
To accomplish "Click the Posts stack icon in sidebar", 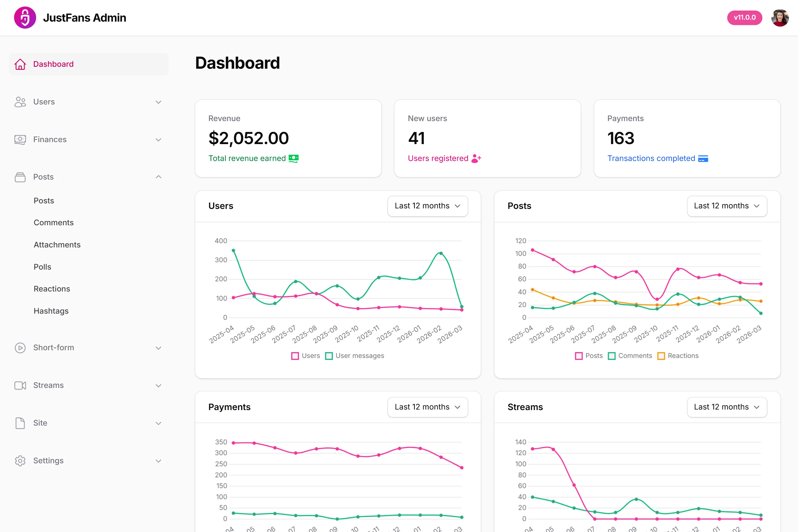I will pos(20,177).
